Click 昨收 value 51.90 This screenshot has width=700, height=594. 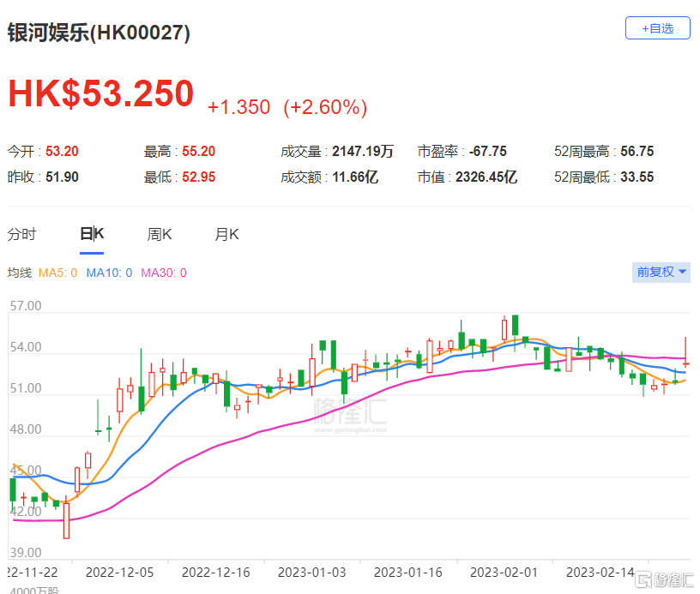[62, 177]
